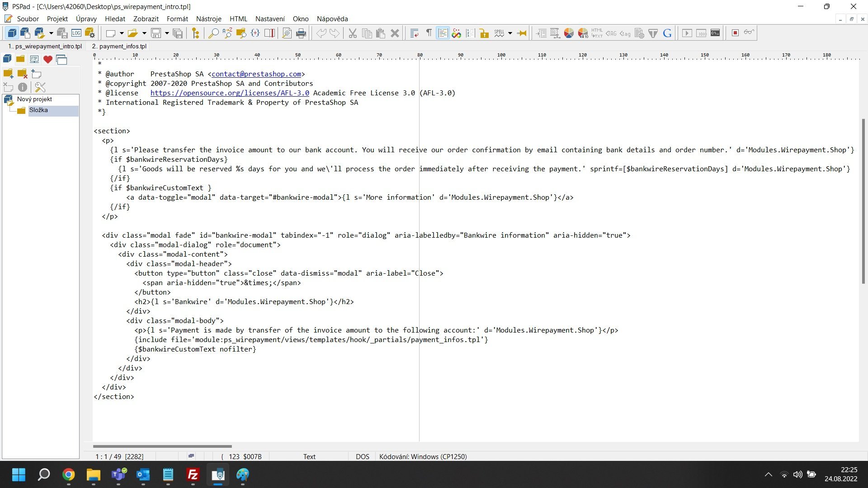The image size is (868, 488).
Task: Open the spell check dropdown arrow
Action: click(x=510, y=33)
